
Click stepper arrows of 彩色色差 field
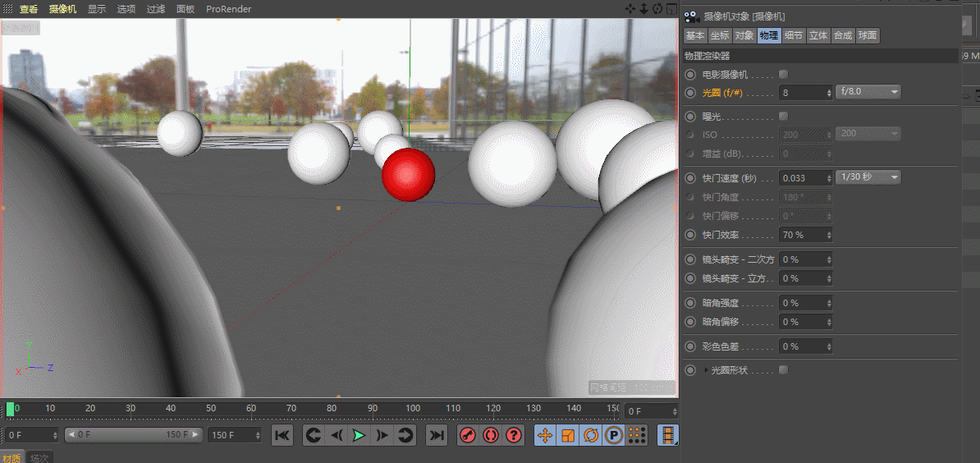click(x=829, y=346)
